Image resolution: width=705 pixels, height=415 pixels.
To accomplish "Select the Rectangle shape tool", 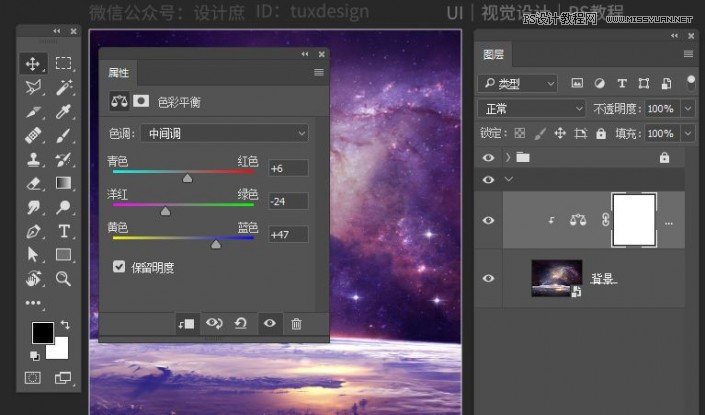I will pos(63,255).
